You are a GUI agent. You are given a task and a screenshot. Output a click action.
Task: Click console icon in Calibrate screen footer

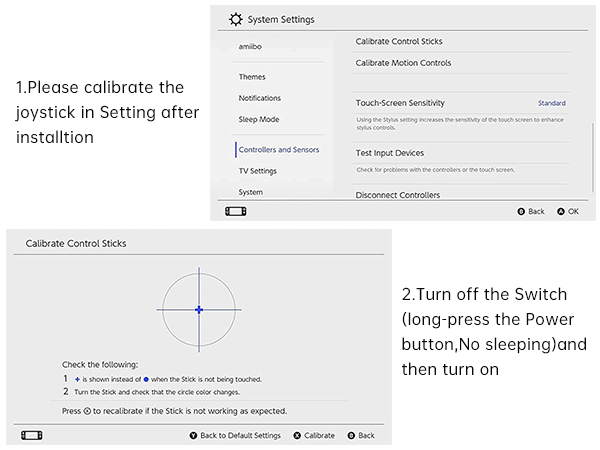click(x=32, y=435)
